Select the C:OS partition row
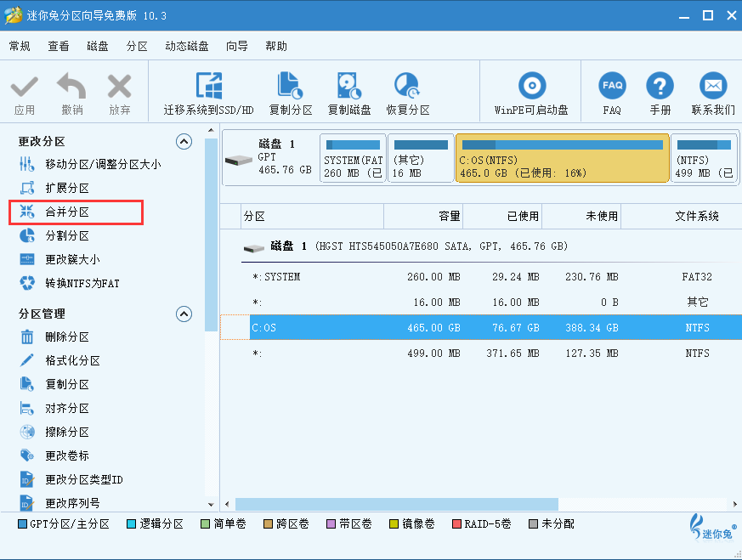Image resolution: width=742 pixels, height=560 pixels. [482, 327]
